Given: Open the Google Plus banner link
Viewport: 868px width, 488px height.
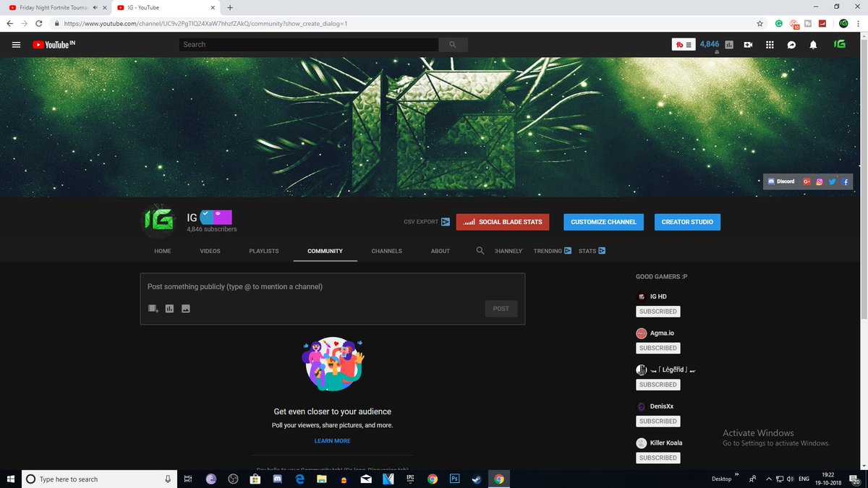Looking at the screenshot, I should coord(807,181).
